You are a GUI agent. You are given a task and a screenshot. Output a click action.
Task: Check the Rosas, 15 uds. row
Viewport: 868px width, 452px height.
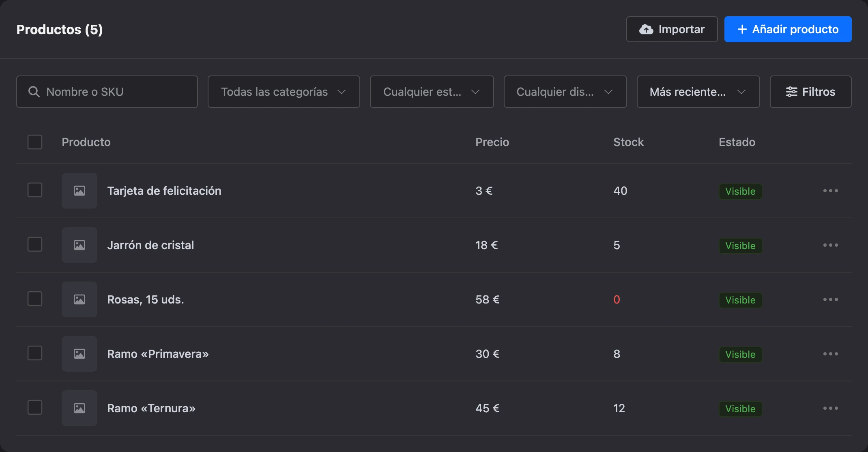pos(35,299)
